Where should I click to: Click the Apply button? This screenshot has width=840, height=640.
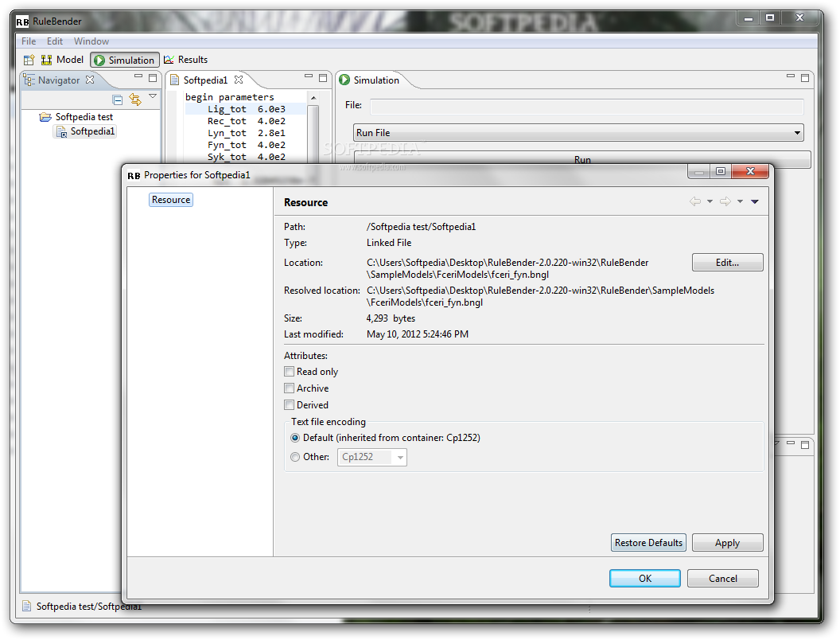pos(728,542)
